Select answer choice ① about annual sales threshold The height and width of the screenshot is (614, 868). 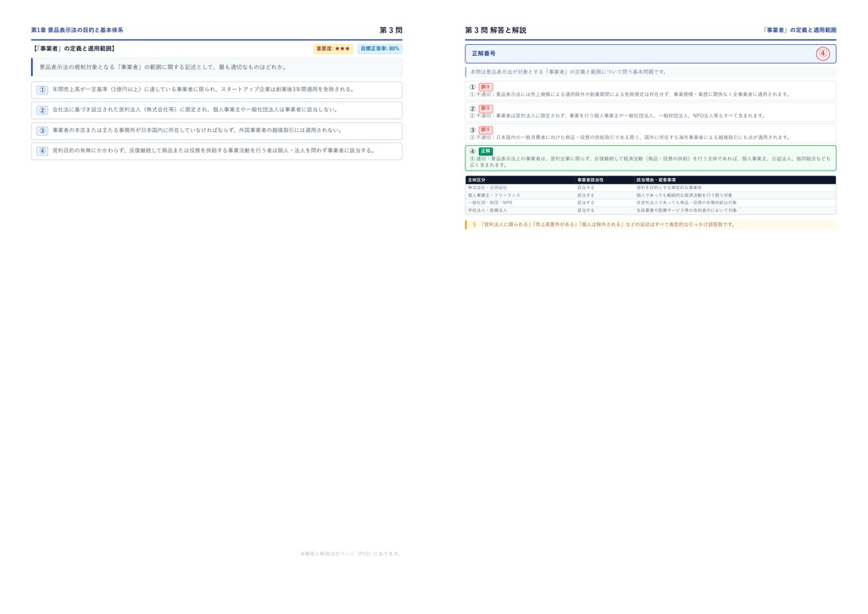(x=216, y=90)
